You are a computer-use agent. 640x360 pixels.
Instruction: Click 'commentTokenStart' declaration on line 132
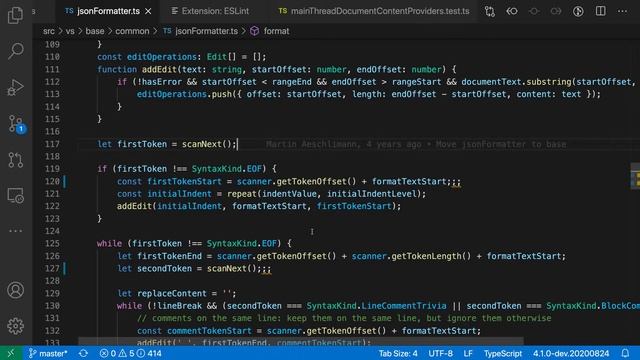coord(209,331)
